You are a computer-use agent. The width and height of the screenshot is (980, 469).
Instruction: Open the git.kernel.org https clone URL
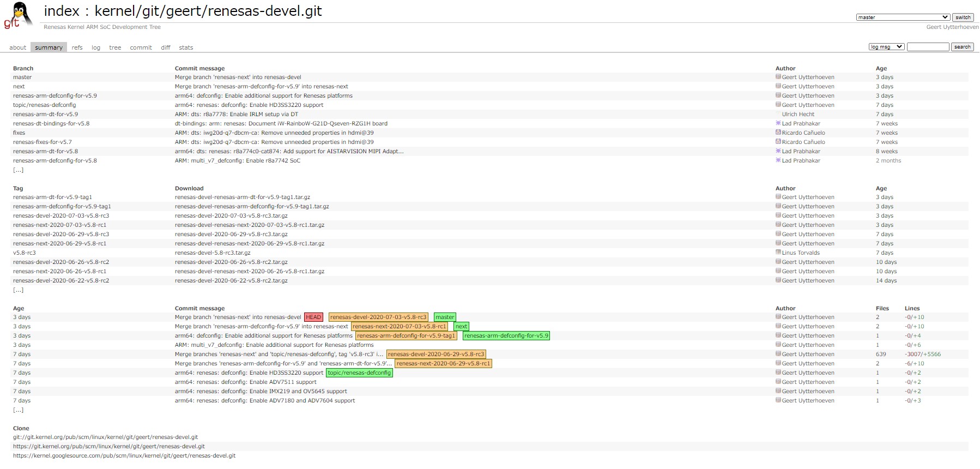(x=109, y=447)
